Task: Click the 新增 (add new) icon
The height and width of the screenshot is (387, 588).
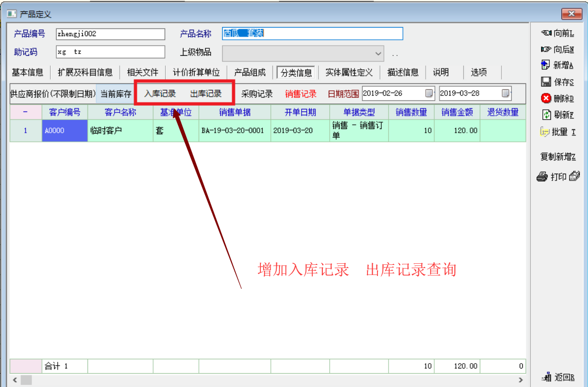Action: (546, 65)
